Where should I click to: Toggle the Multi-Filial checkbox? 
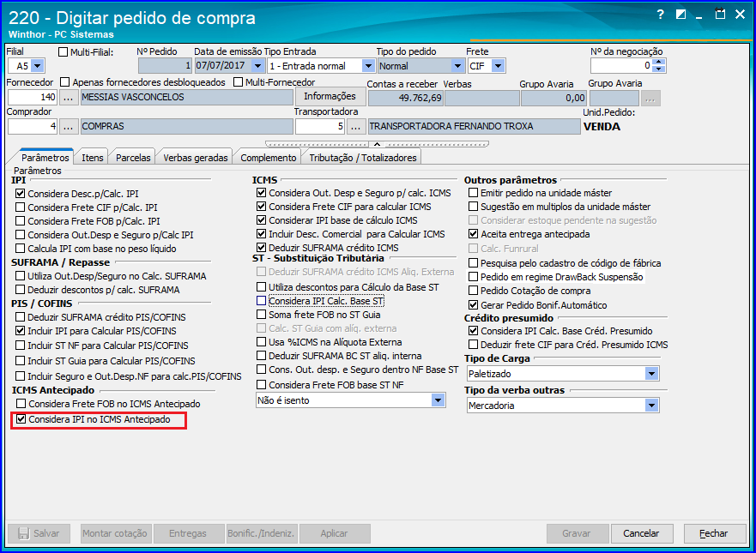click(63, 52)
